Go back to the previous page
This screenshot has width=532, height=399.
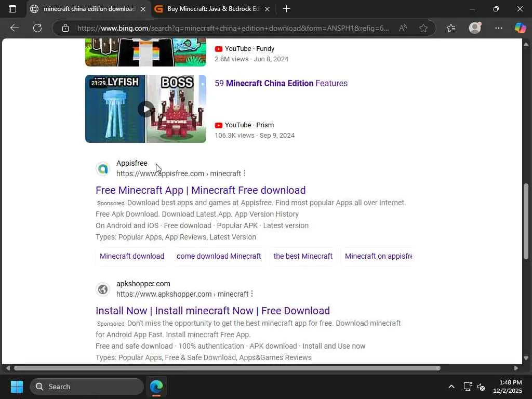tap(14, 28)
